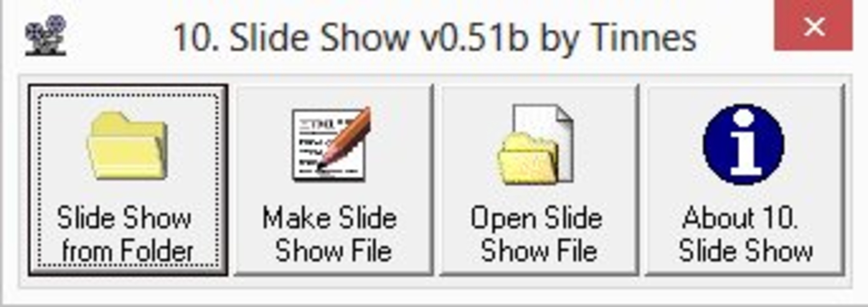This screenshot has height=307, width=868.
Task: Click the blue info circle icon
Action: click(x=744, y=144)
